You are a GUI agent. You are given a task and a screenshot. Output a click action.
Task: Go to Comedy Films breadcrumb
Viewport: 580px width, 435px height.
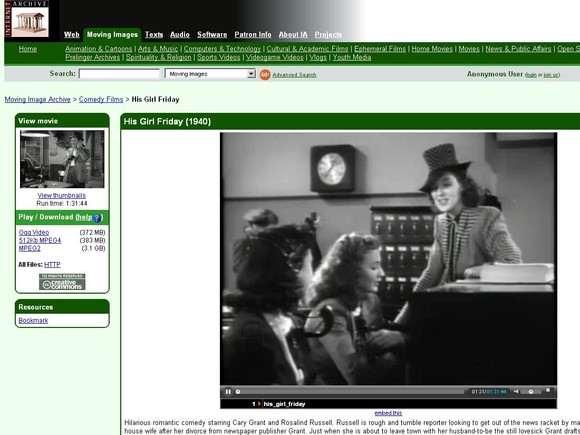coord(101,100)
